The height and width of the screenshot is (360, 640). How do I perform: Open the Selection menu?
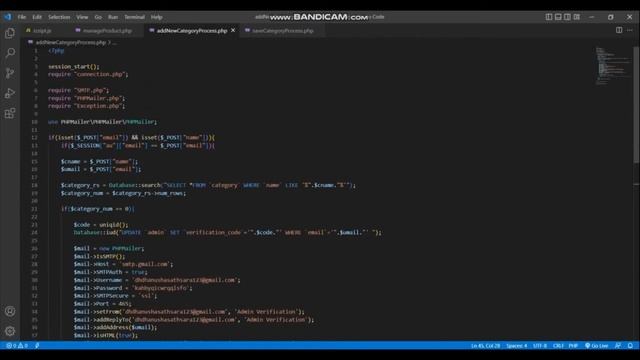59,17
